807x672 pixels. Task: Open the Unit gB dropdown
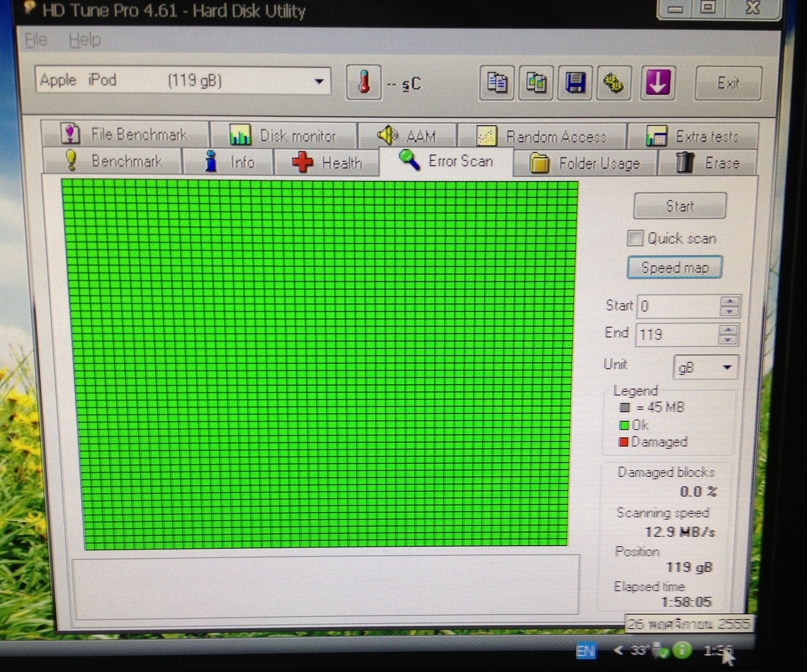[726, 367]
